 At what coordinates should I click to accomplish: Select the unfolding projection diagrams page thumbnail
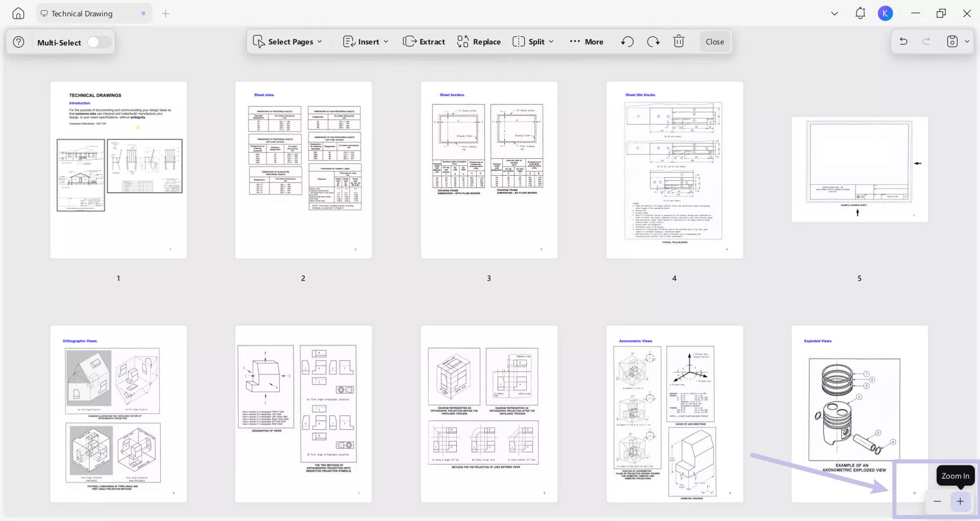[x=489, y=414]
